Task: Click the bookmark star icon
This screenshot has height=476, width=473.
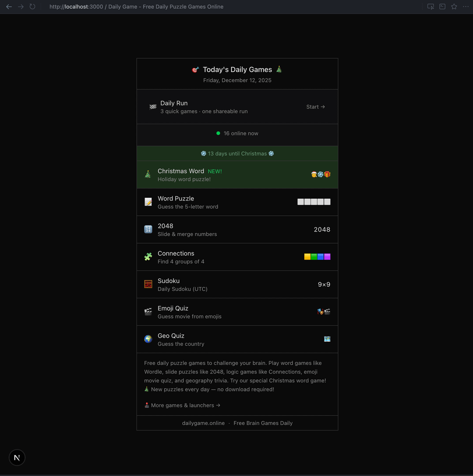Action: click(x=454, y=7)
